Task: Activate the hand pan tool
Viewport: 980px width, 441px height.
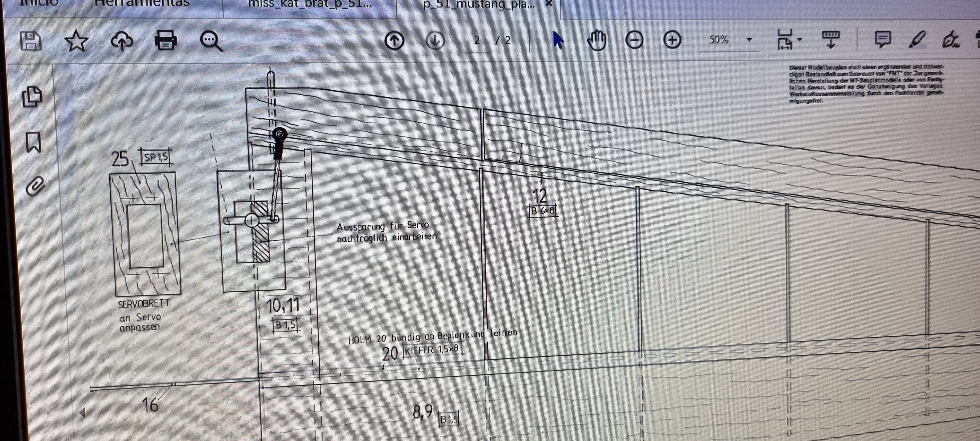Action: pos(596,40)
